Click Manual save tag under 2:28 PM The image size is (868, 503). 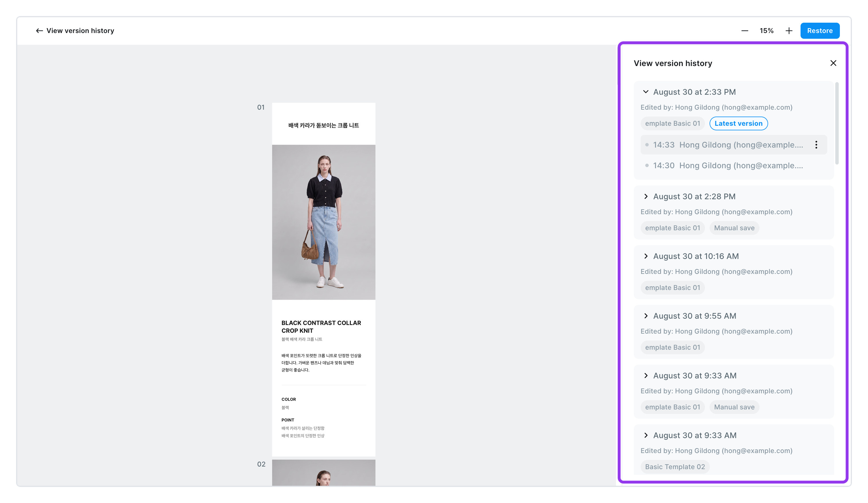point(734,228)
